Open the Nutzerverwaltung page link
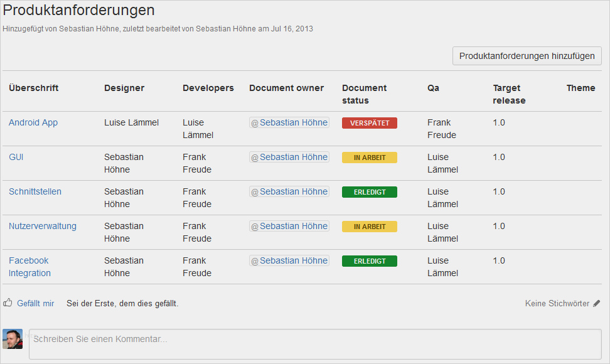The width and height of the screenshot is (610, 364). pyautogui.click(x=42, y=226)
